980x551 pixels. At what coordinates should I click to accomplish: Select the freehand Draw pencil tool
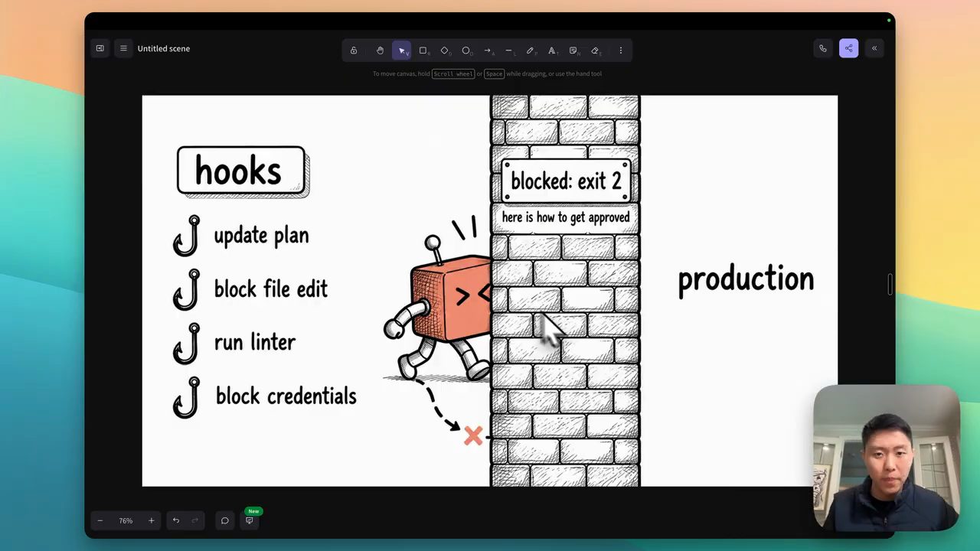530,51
